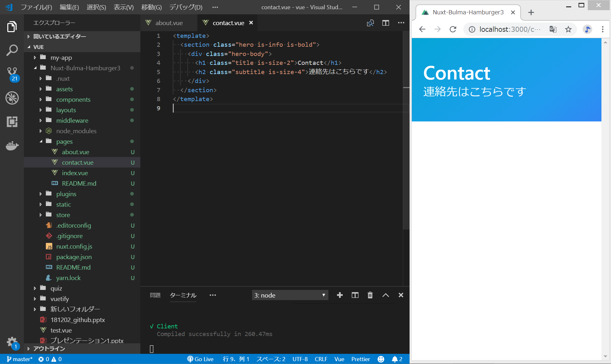
Task: Expand the components folder
Action: [82, 100]
